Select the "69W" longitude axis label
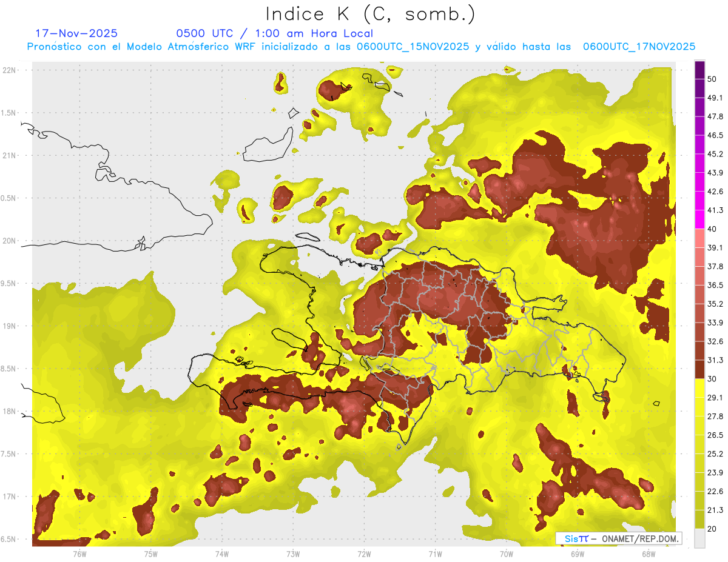The height and width of the screenshot is (562, 728). coord(578,554)
